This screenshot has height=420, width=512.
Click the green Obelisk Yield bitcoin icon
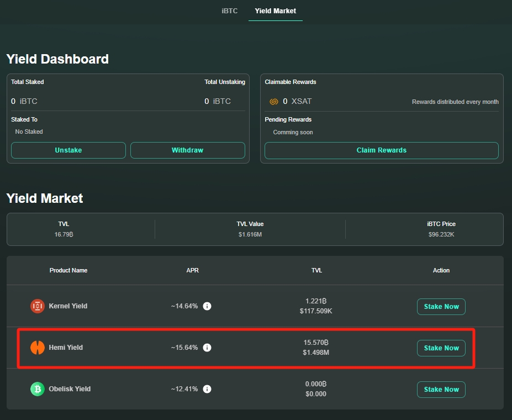[37, 389]
